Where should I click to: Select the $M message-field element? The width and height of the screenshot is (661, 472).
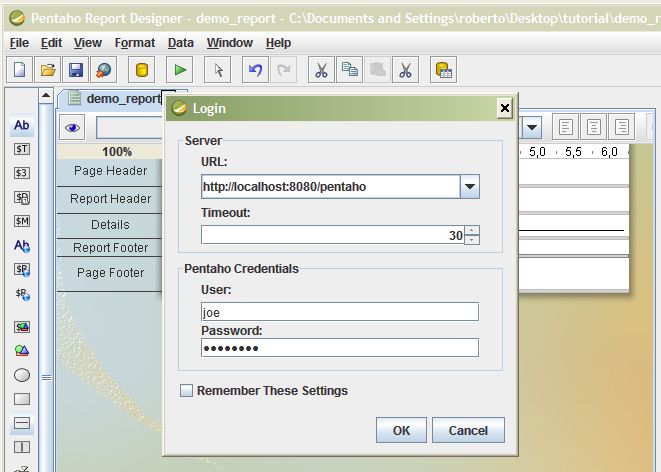click(x=21, y=221)
